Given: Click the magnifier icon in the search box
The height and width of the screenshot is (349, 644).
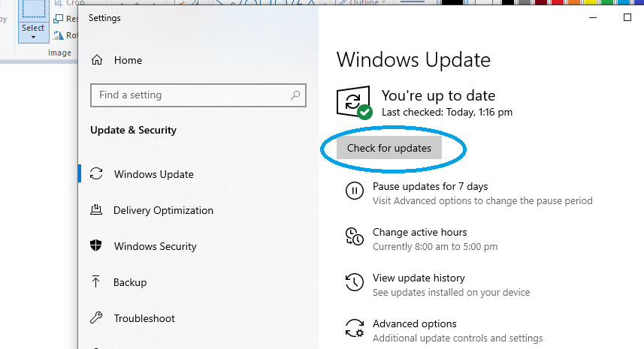Looking at the screenshot, I should [296, 95].
